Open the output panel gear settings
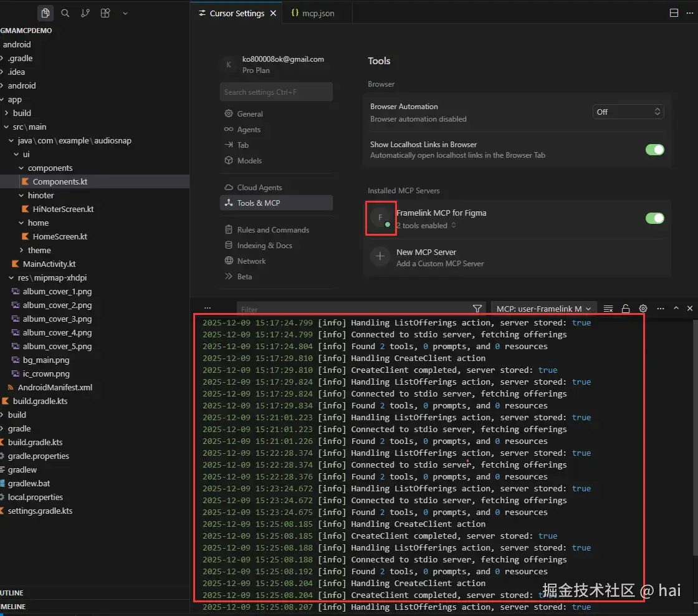Image resolution: width=698 pixels, height=616 pixels. pyautogui.click(x=643, y=308)
